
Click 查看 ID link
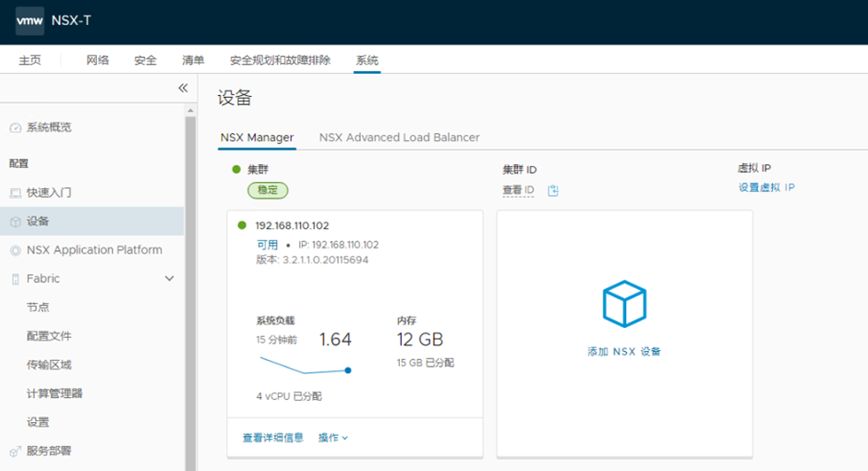click(x=518, y=190)
